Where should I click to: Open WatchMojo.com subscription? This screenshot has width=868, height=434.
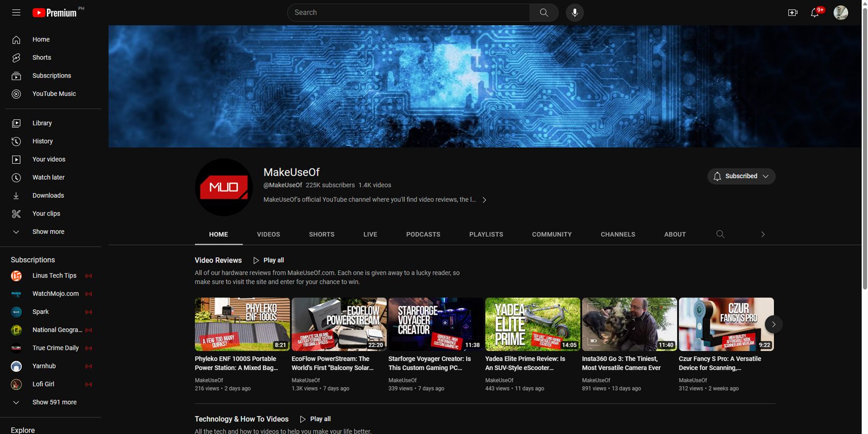coord(53,293)
